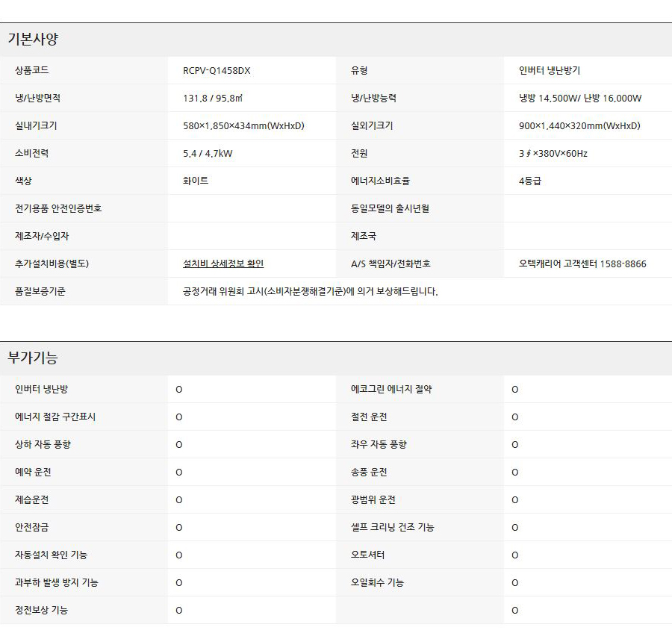This screenshot has width=672, height=642.
Task: Select the power supply value 380V×60Hz
Action: [x=553, y=153]
